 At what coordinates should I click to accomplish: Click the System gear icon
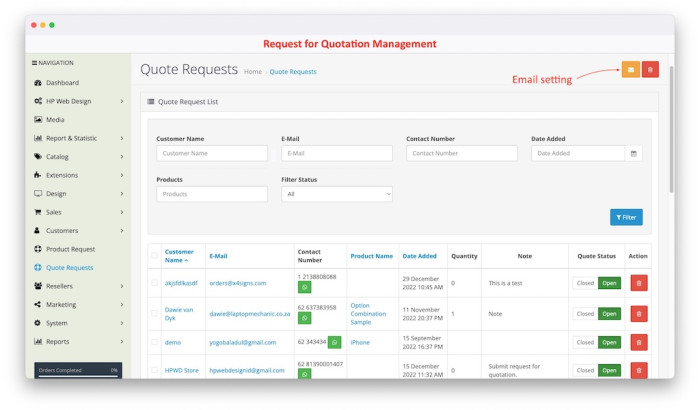click(x=38, y=323)
